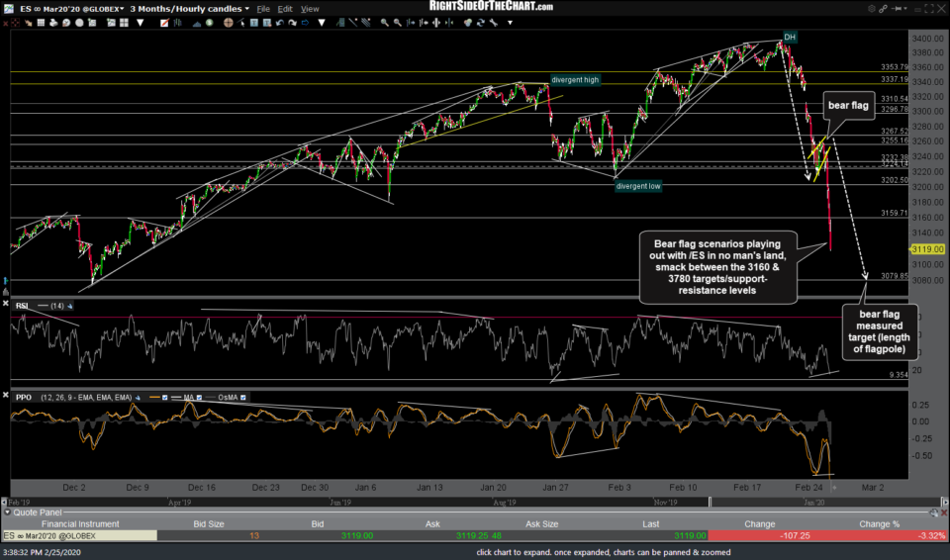Click the four-square layout icon
950x560 pixels.
pyautogui.click(x=124, y=23)
